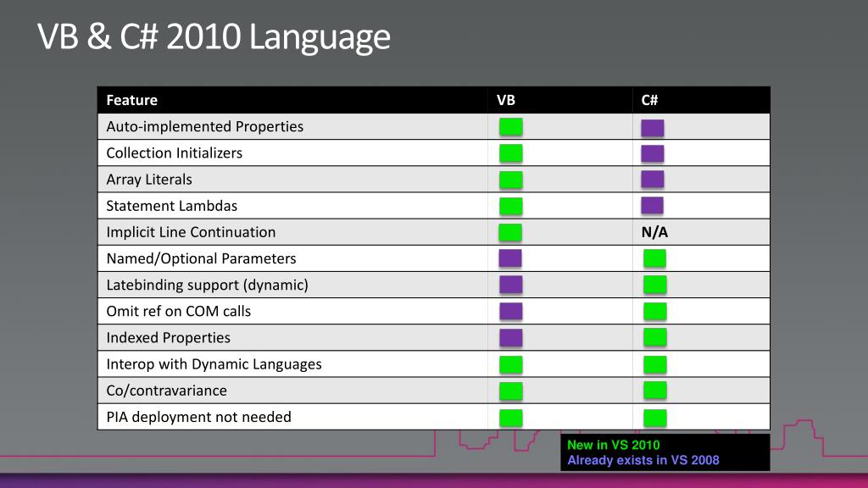The image size is (868, 488).
Task: Click the green VB square for Interop with Dynamic Languages
Action: click(510, 364)
